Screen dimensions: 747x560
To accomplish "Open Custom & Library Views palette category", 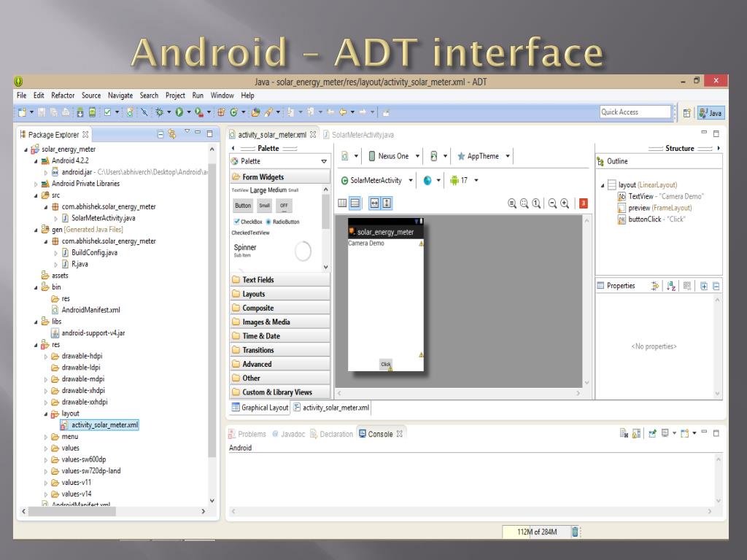I will pos(279,392).
